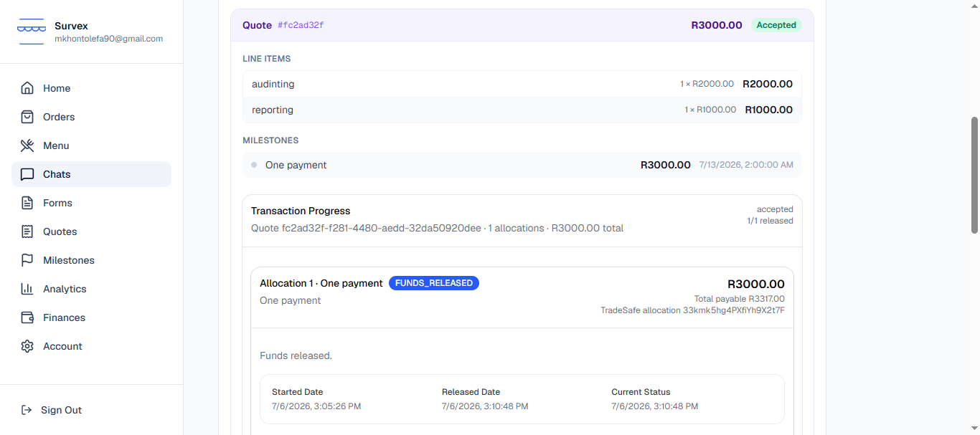Click the MILESTONES section label
The image size is (980, 435).
pyautogui.click(x=270, y=140)
